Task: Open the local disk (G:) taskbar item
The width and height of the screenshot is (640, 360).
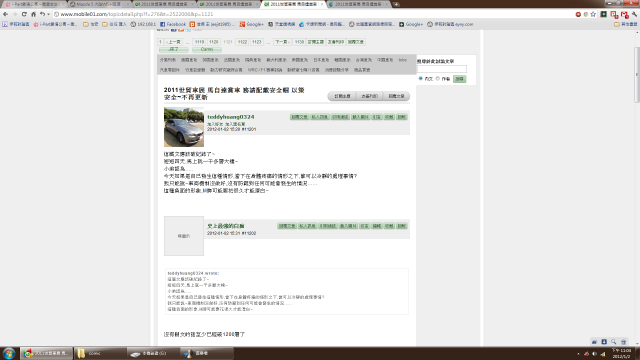Action: (153, 353)
